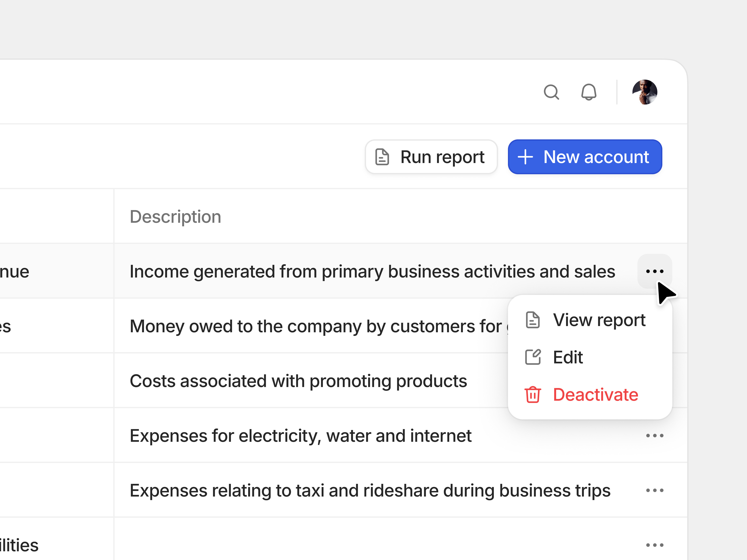Viewport: 747px width, 560px height.
Task: Click the page icon beside View report
Action: click(533, 320)
